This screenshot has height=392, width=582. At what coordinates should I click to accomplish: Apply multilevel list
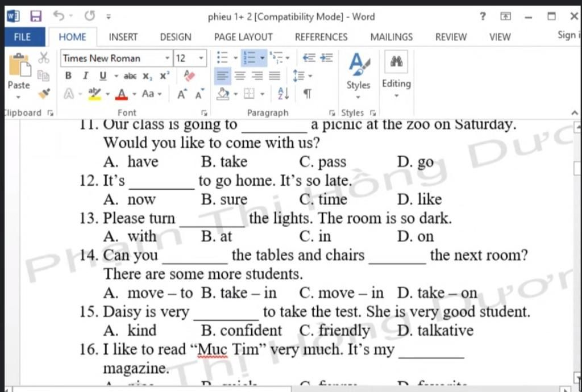click(x=277, y=57)
